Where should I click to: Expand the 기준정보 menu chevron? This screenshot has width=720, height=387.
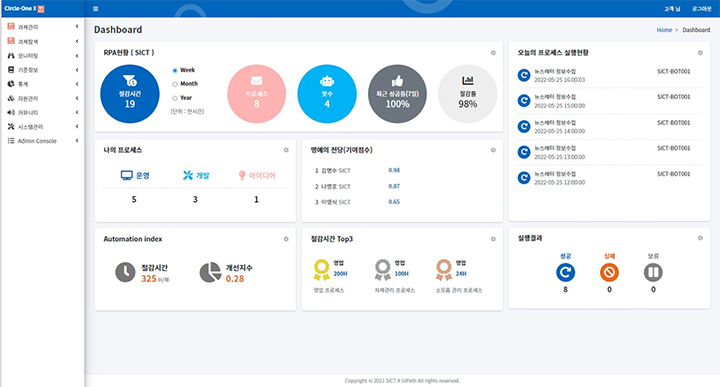pos(77,70)
